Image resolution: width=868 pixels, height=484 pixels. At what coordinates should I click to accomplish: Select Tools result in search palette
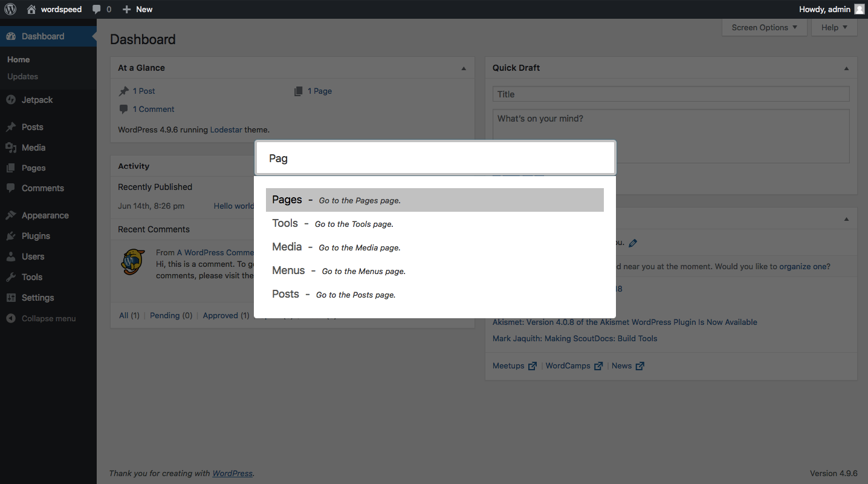[435, 223]
